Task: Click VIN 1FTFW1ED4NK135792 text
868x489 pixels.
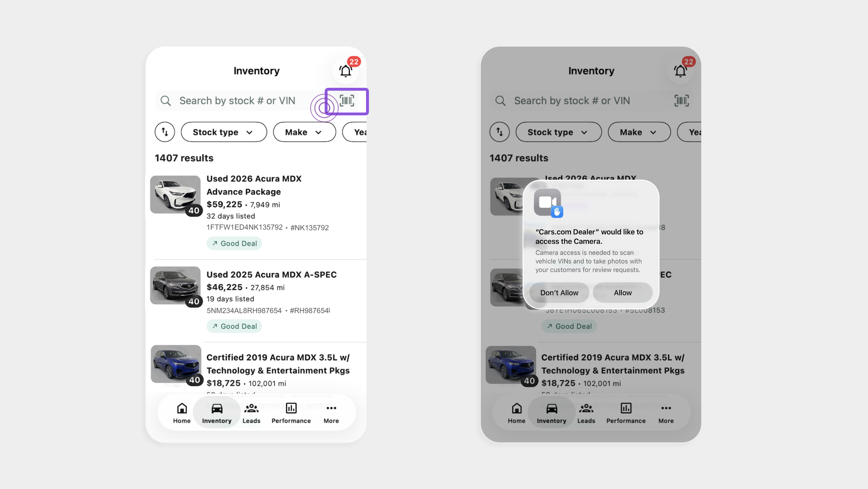Action: click(245, 227)
